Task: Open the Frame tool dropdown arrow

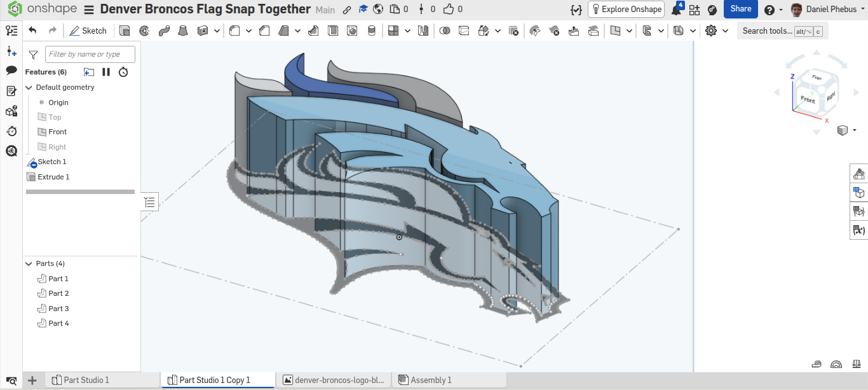Action: click(x=661, y=31)
